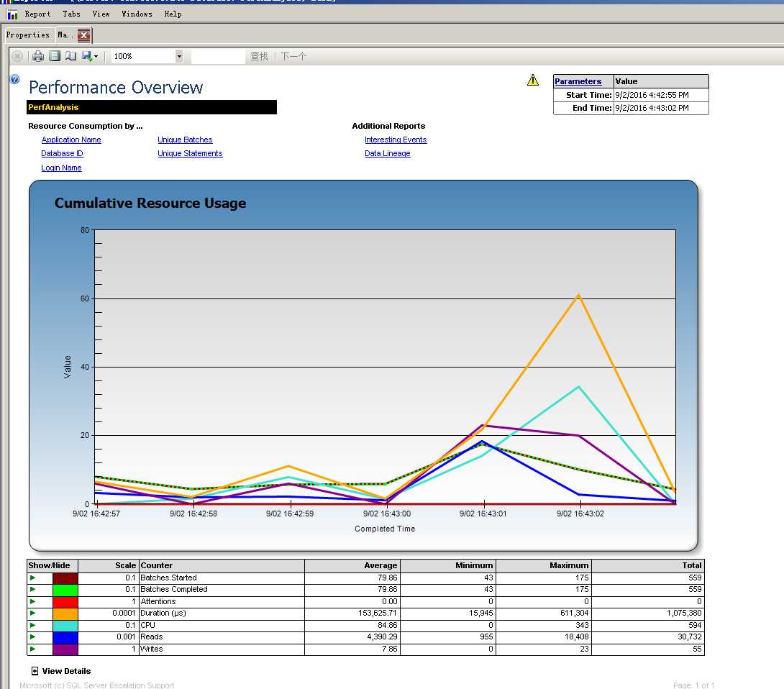Viewport: 784px width, 689px height.
Task: Click the End Time value 9/2/2016 4:43:02 PM
Action: pos(661,108)
